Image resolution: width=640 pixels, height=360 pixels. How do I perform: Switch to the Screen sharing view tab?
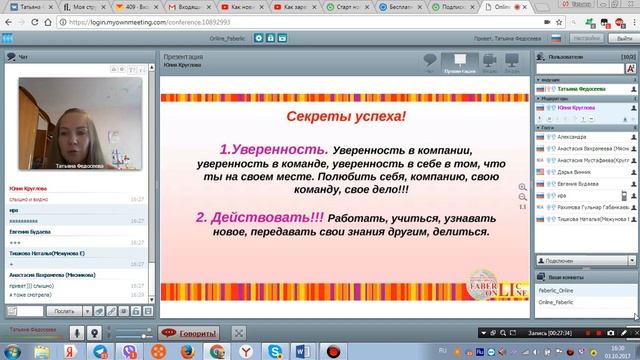click(x=511, y=63)
